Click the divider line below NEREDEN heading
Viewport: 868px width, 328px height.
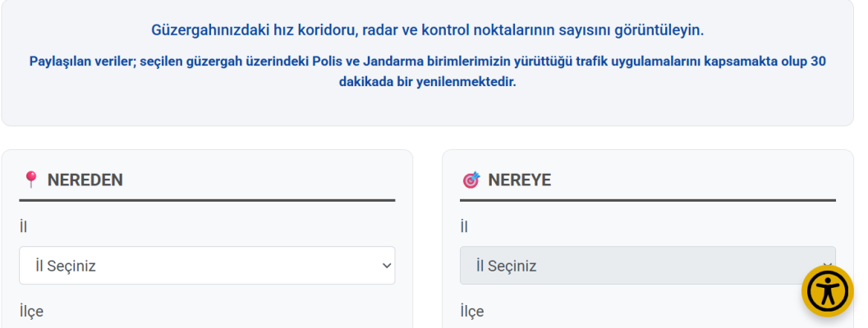(x=207, y=200)
